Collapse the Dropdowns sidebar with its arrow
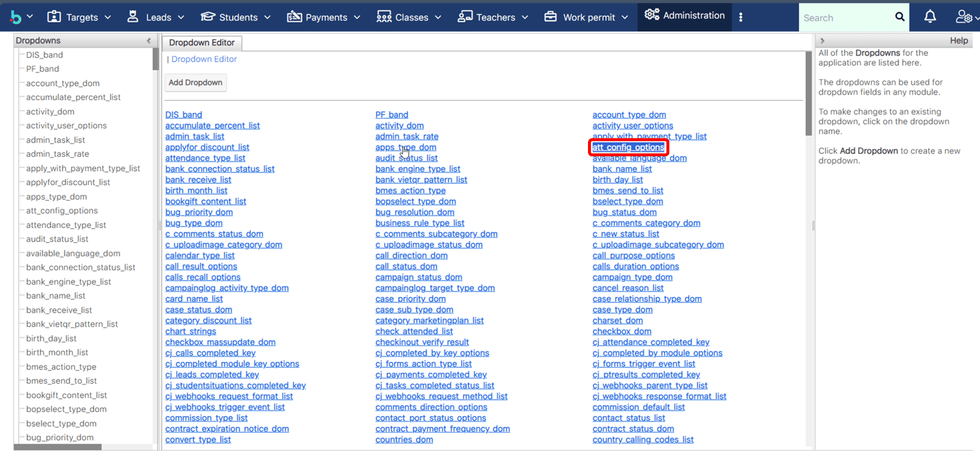Screen dimensions: 980x463 click(x=149, y=41)
